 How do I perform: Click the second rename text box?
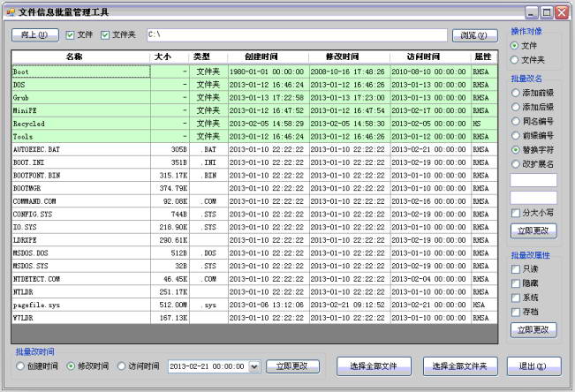(533, 198)
